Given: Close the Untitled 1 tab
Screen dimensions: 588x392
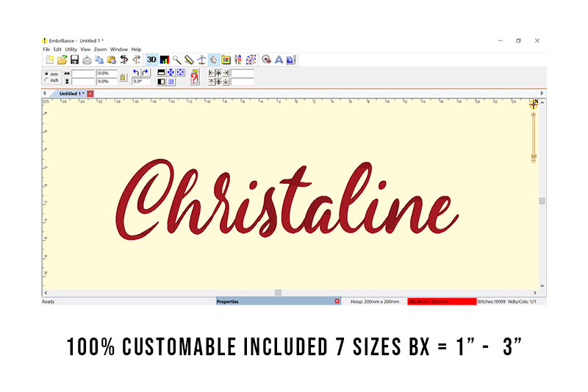Looking at the screenshot, I should [x=90, y=93].
